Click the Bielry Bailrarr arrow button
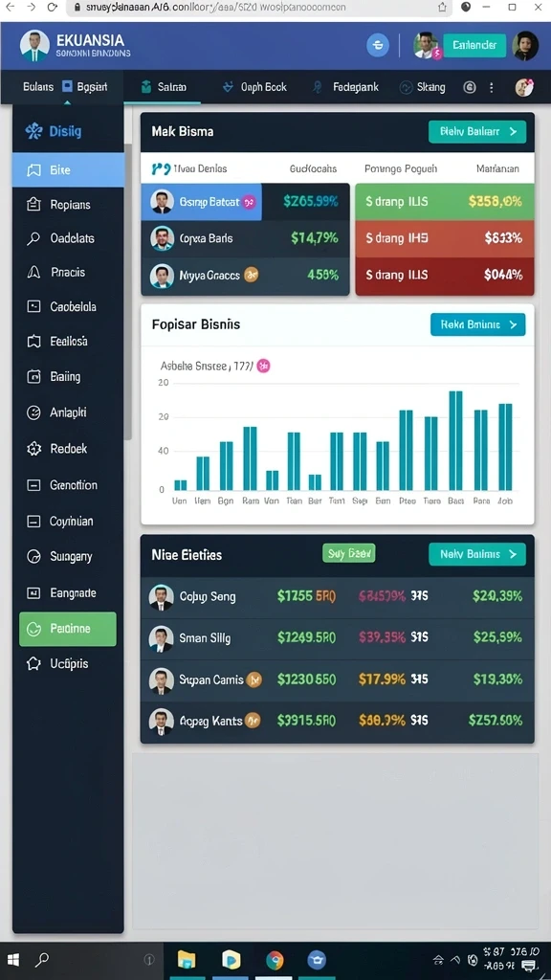 477,132
